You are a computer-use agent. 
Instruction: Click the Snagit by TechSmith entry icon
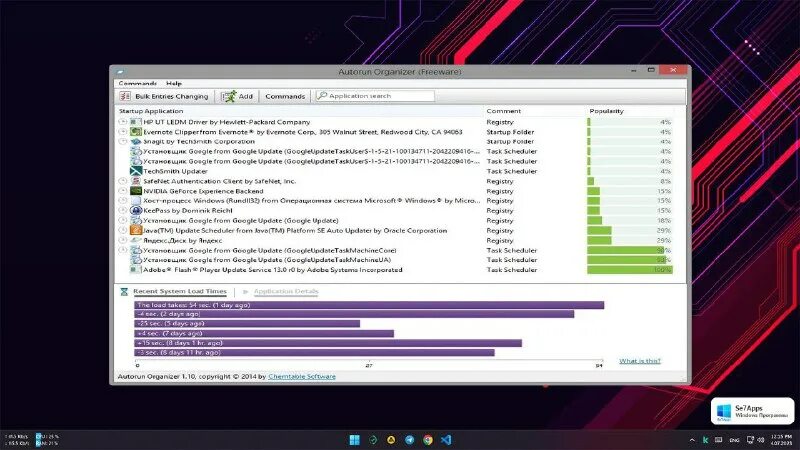135,141
